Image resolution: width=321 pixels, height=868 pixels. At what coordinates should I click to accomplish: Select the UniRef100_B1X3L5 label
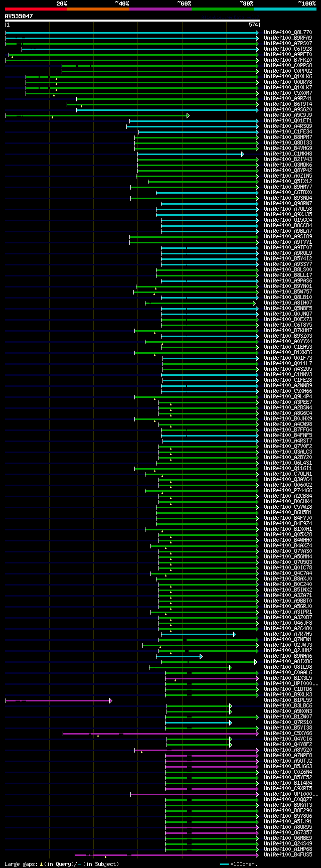click(288, 678)
